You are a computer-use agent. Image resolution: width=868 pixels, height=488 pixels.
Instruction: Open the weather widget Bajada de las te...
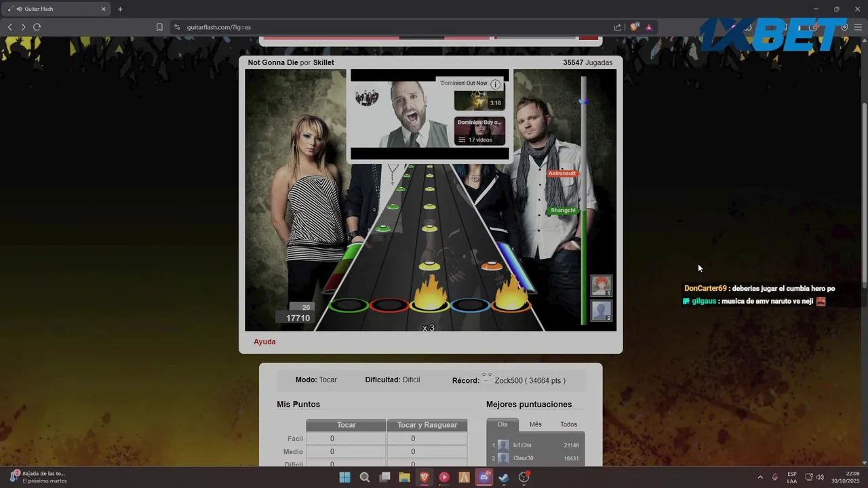39,477
